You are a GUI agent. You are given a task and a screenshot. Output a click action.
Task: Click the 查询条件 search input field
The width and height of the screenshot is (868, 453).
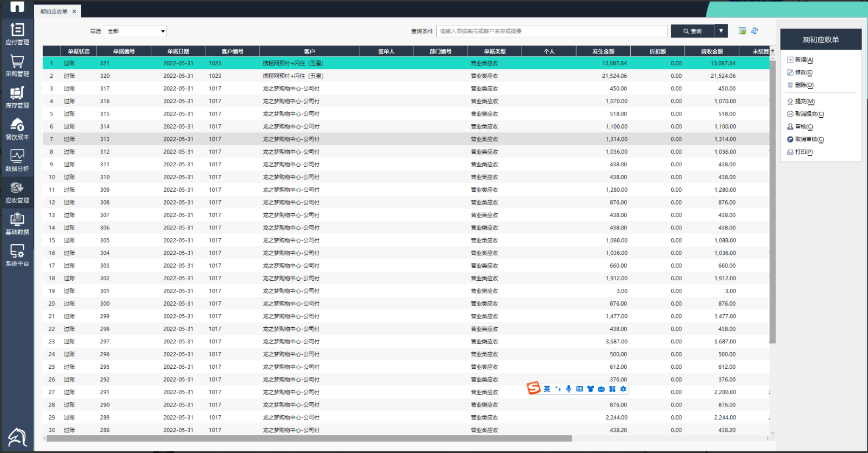pyautogui.click(x=551, y=31)
